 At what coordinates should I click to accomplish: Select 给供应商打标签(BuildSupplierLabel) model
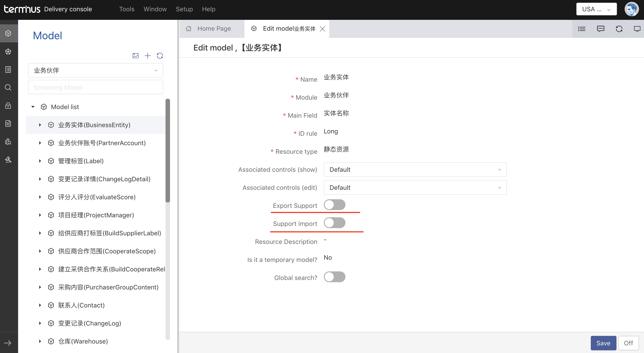(110, 233)
